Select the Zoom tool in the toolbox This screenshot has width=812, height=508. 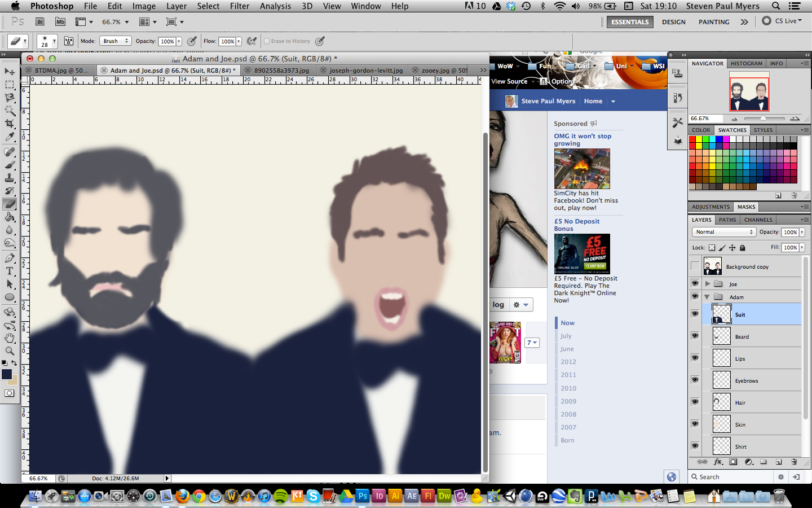click(x=10, y=351)
